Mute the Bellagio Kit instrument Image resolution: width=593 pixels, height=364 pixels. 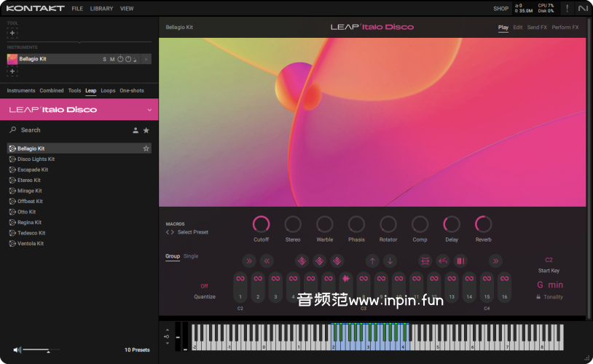(112, 59)
